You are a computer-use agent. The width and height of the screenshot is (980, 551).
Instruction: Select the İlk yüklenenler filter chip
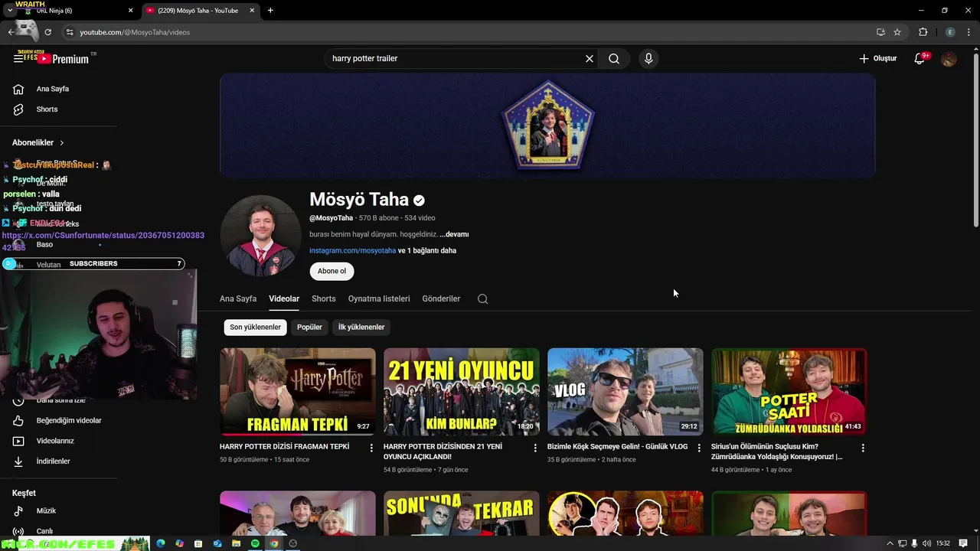pos(361,327)
